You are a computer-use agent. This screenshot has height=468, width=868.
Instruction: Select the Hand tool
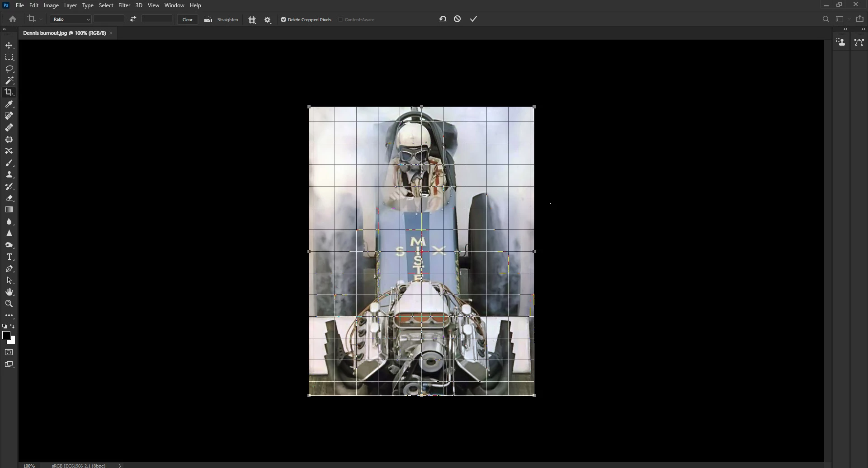point(9,292)
